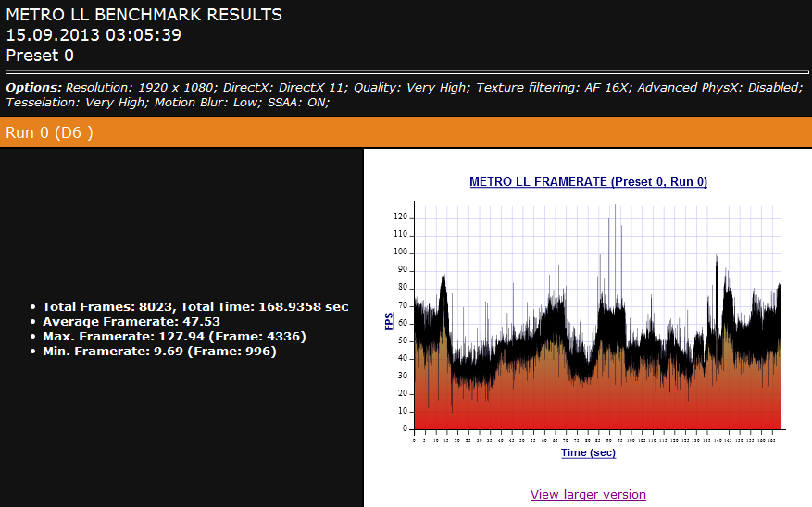This screenshot has height=507, width=812.
Task: Click the 'SSAA: ON' option text
Action: coord(296,103)
